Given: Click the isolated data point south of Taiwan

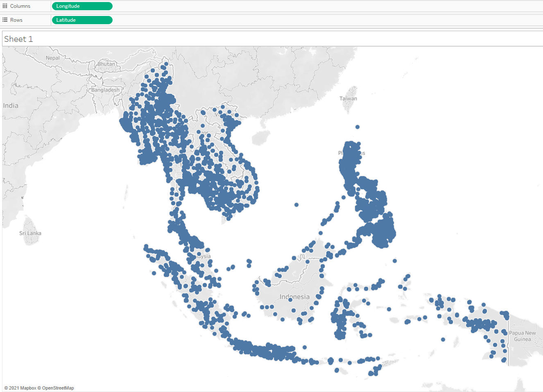Looking at the screenshot, I should coord(357,127).
